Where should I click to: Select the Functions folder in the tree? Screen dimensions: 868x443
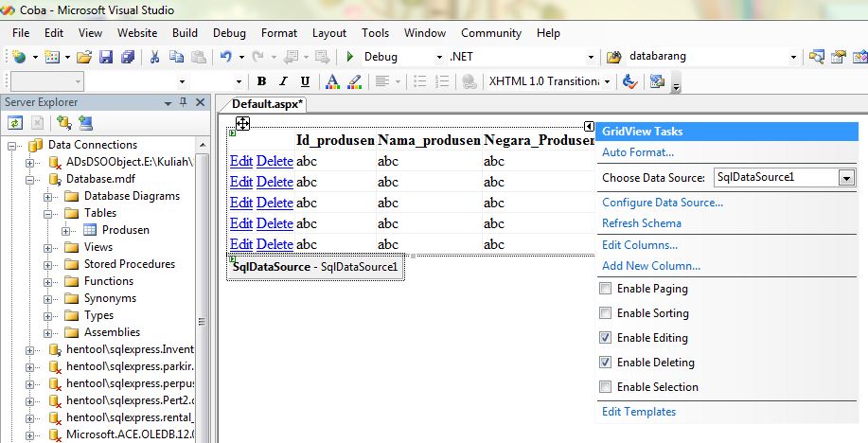(x=109, y=281)
